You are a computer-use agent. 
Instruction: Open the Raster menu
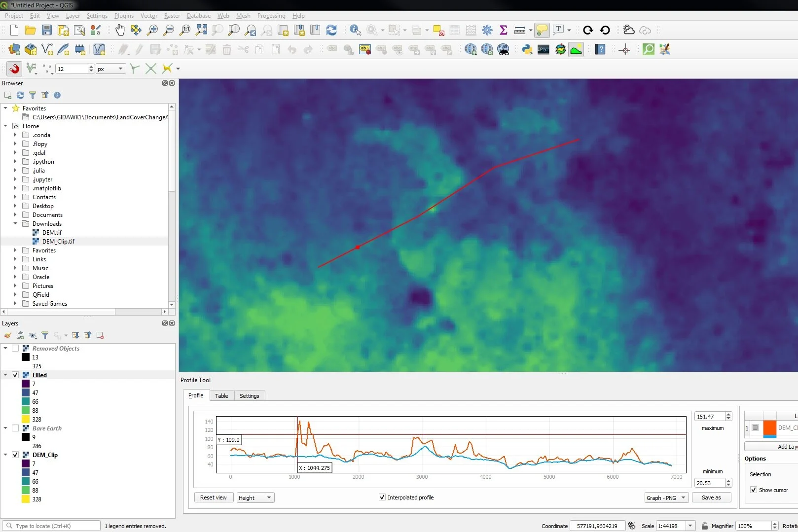[172, 16]
